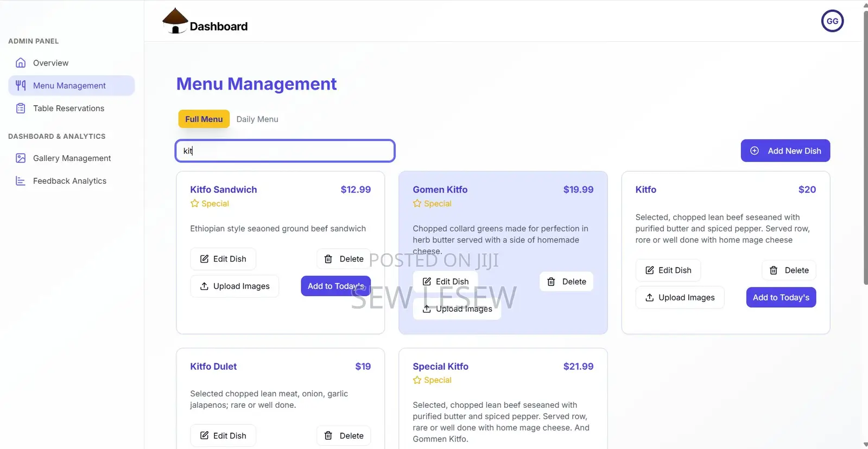The image size is (868, 449).
Task: Switch to the Daily Menu tab
Action: 257,119
